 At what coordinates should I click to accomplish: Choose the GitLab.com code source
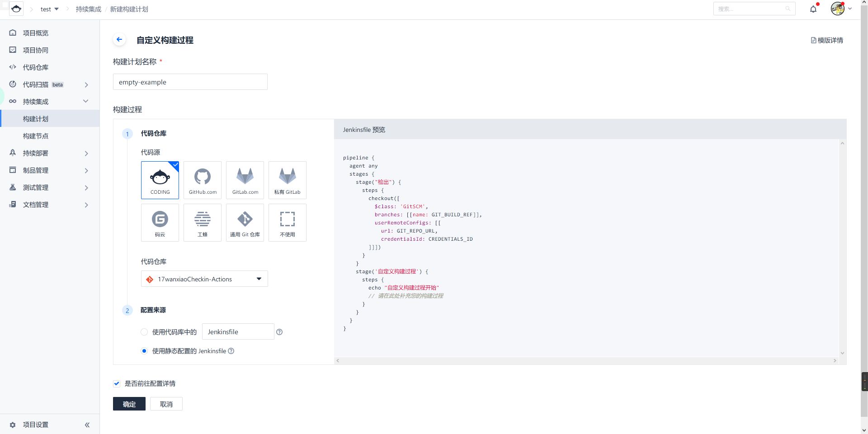tap(245, 180)
